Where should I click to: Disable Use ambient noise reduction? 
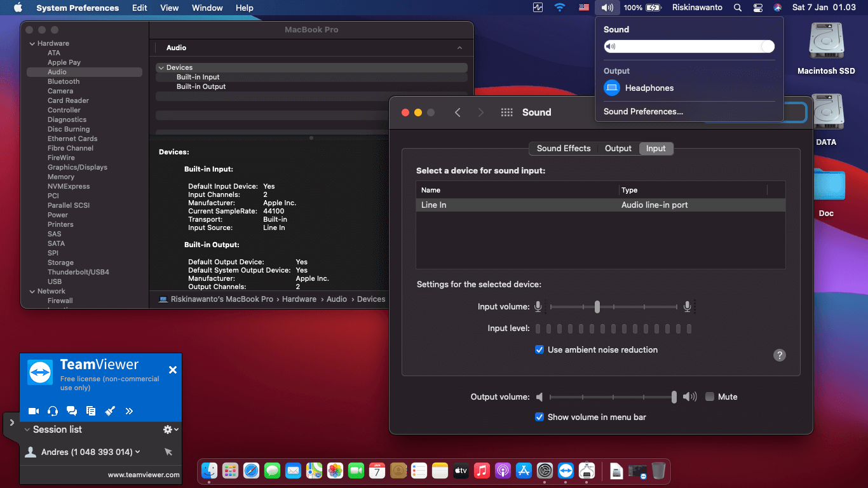coord(539,350)
